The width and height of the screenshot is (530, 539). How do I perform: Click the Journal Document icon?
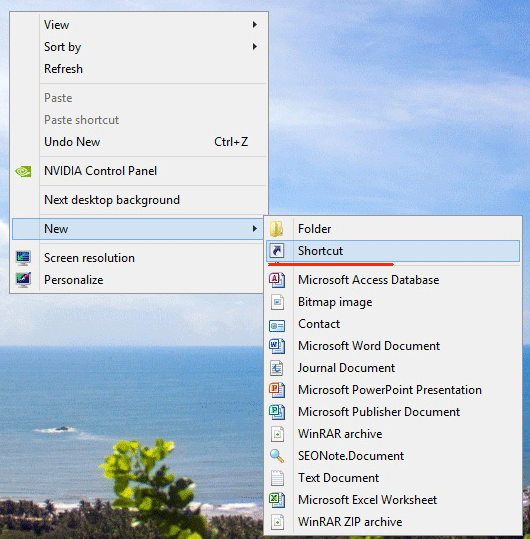[x=277, y=368]
